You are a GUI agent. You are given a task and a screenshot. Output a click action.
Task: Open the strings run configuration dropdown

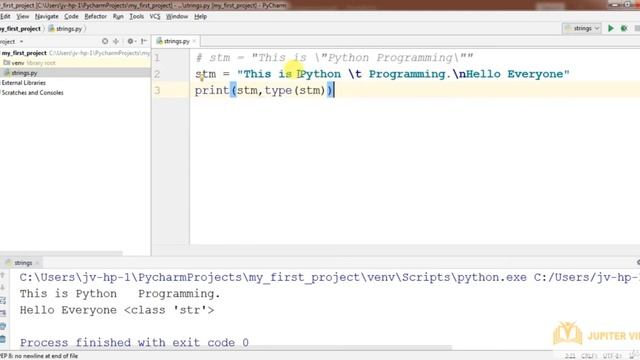tap(582, 28)
